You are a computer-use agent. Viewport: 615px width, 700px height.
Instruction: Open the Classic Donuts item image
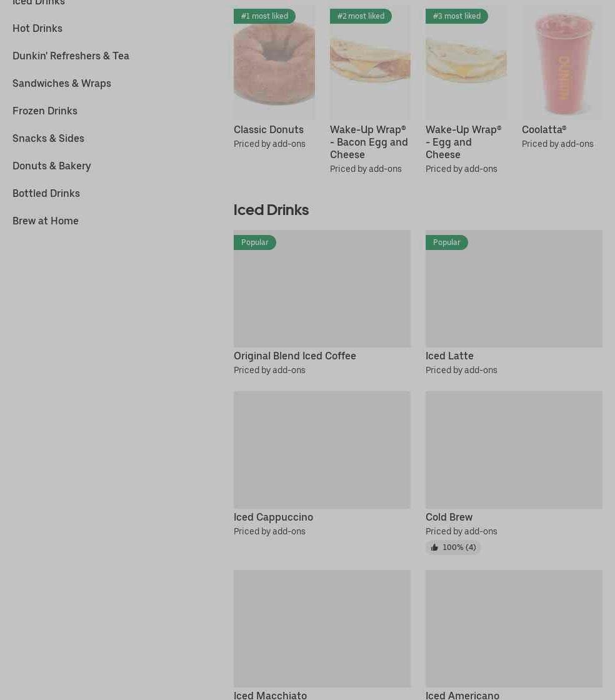[274, 62]
